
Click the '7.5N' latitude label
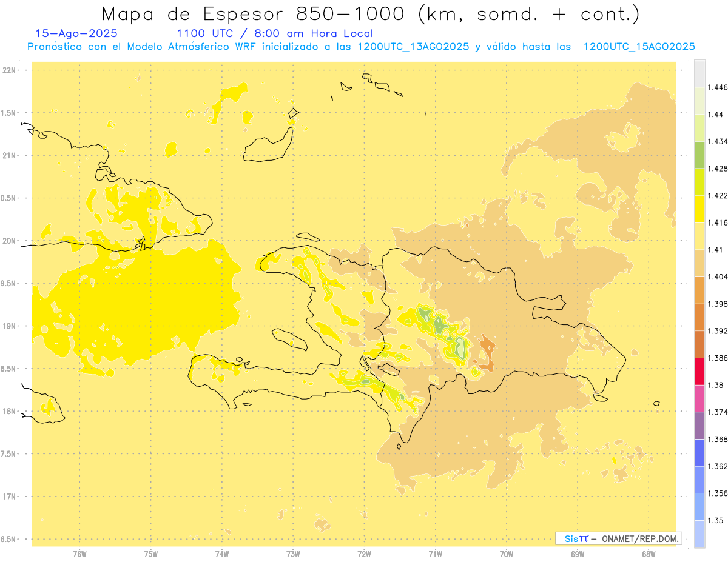[x=8, y=454]
